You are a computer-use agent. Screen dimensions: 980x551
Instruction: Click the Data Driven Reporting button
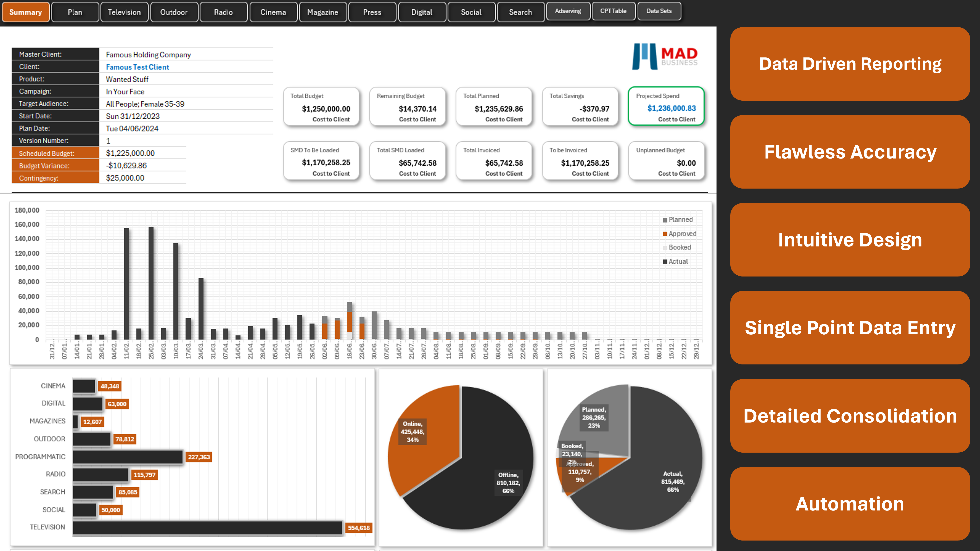coord(850,64)
